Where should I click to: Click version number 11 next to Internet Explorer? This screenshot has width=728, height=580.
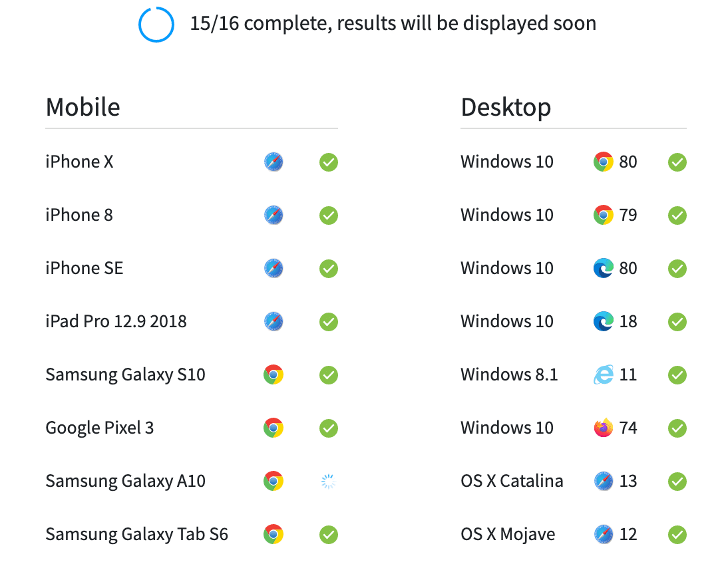point(628,375)
